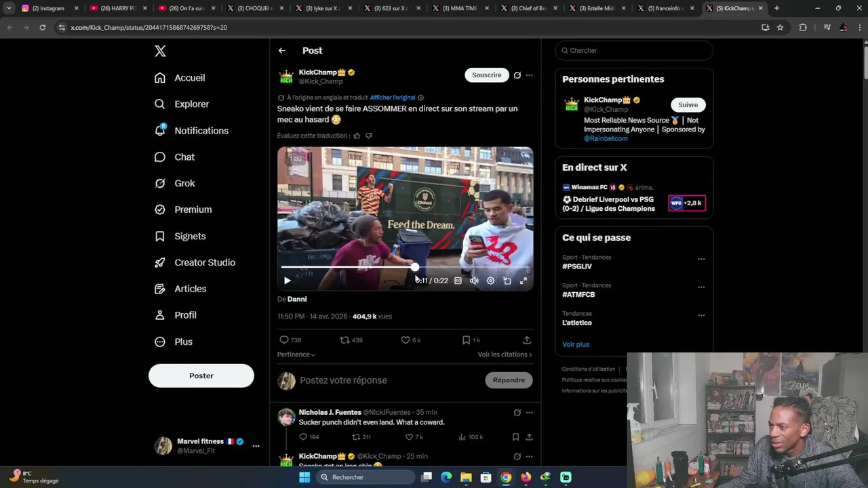Click Afficher l'original link

393,98
